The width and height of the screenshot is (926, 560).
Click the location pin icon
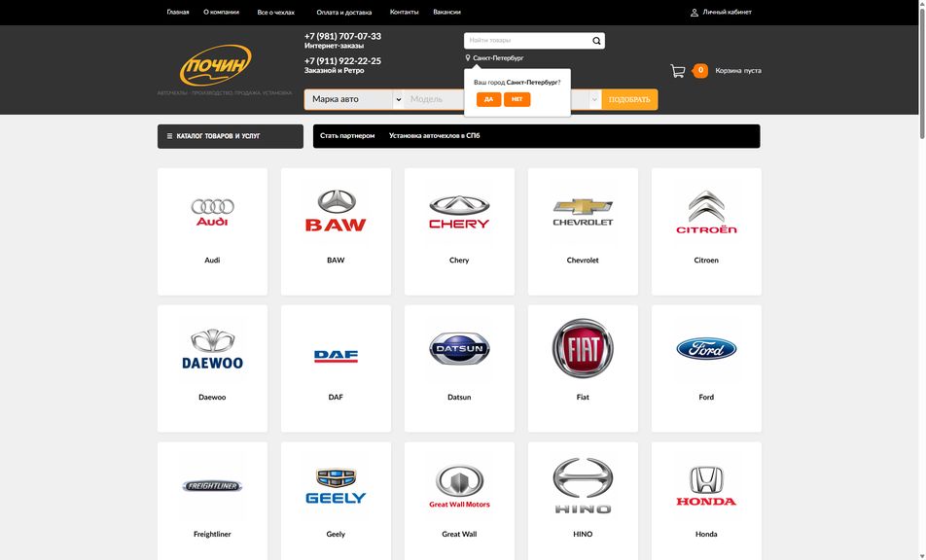point(468,57)
